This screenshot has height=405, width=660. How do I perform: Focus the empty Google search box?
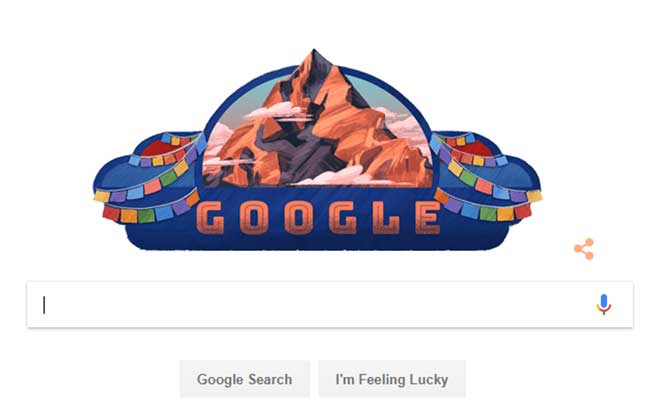click(330, 304)
